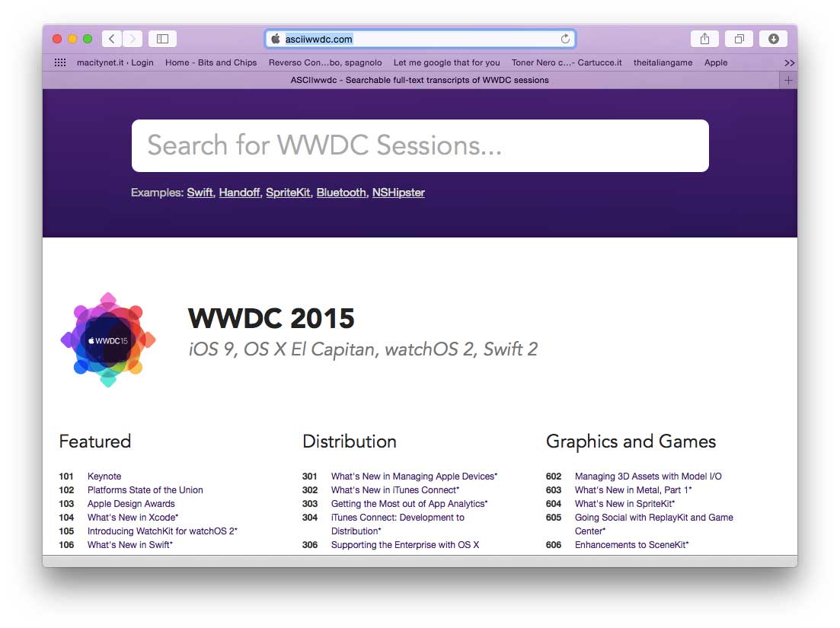Focus the Search for WWDC Sessions field

420,145
